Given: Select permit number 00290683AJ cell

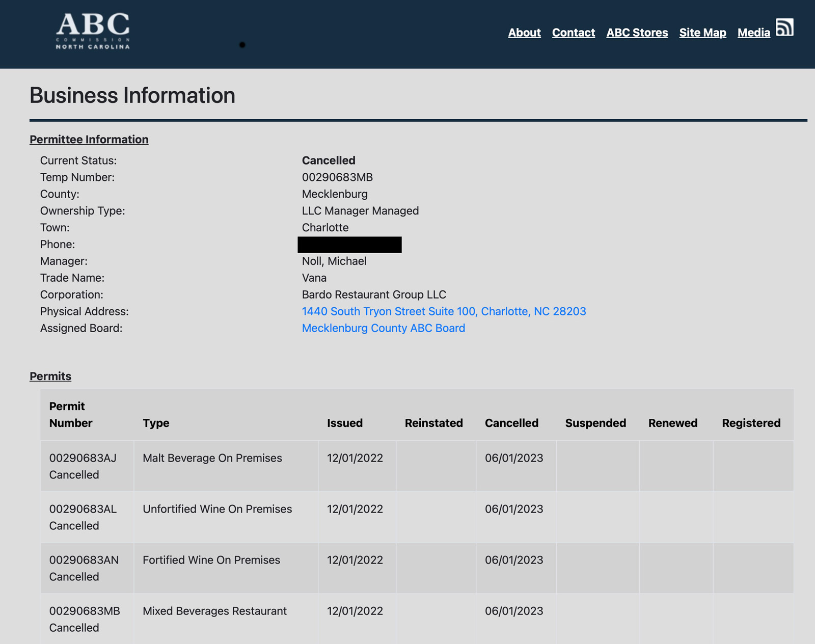Looking at the screenshot, I should [x=83, y=458].
